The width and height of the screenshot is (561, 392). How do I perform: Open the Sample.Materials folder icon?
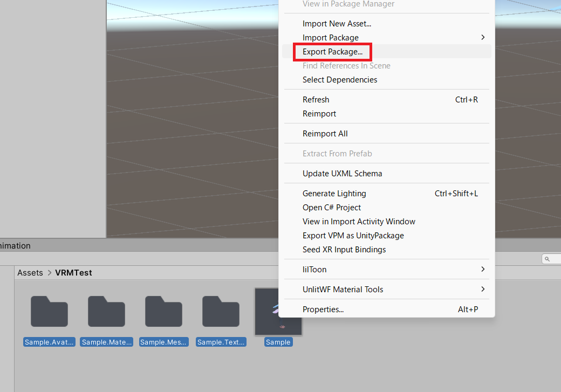[x=106, y=311]
